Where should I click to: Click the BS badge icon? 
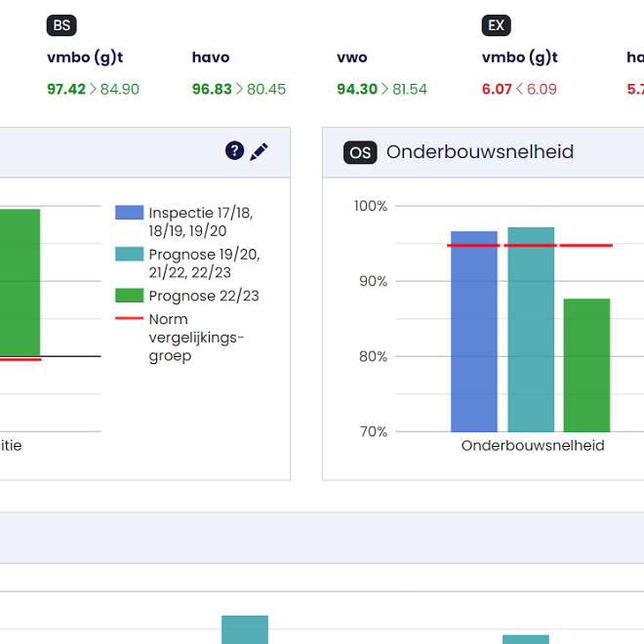[x=61, y=25]
